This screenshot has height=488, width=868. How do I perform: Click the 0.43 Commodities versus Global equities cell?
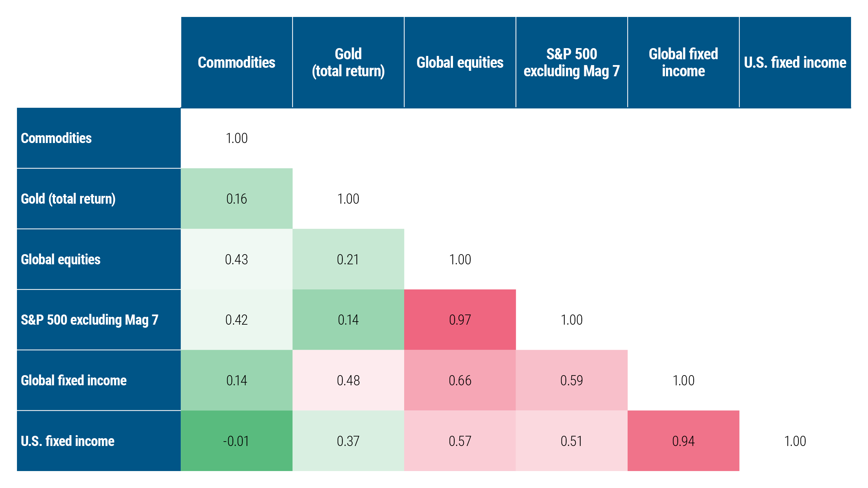(x=236, y=259)
